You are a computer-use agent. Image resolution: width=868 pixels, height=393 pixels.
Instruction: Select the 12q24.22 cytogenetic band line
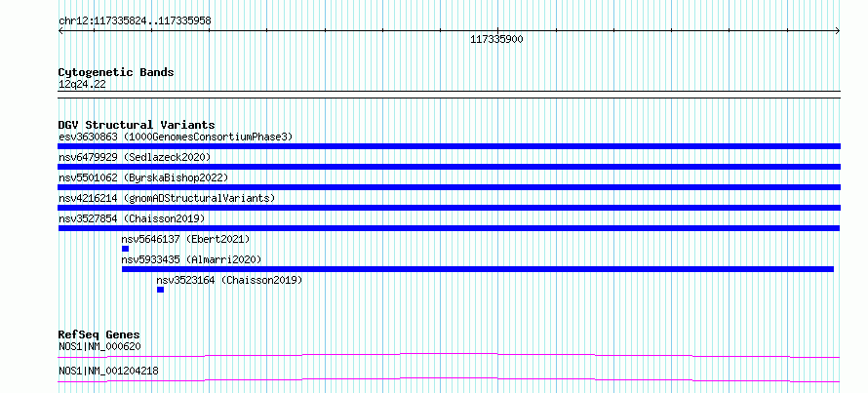click(x=449, y=94)
